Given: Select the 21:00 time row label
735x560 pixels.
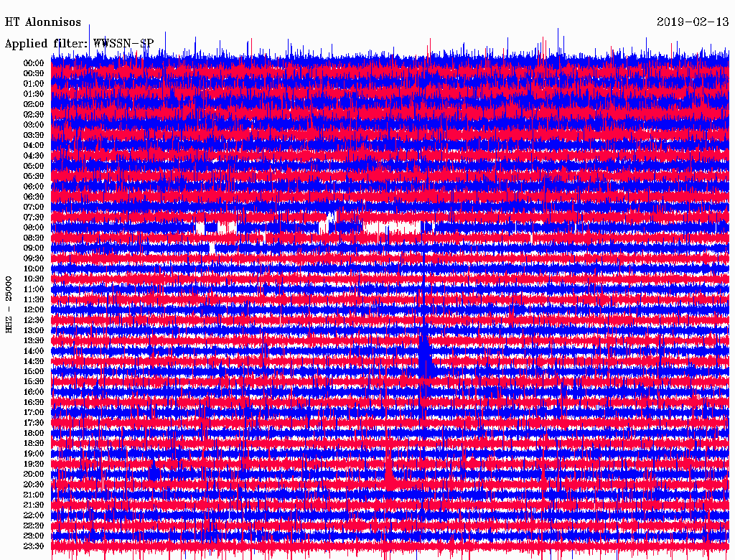Looking at the screenshot, I should click(x=34, y=495).
